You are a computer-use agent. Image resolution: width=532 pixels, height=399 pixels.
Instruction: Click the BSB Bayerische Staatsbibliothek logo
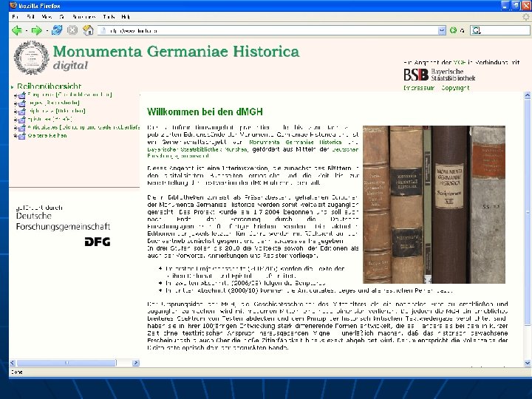point(440,75)
